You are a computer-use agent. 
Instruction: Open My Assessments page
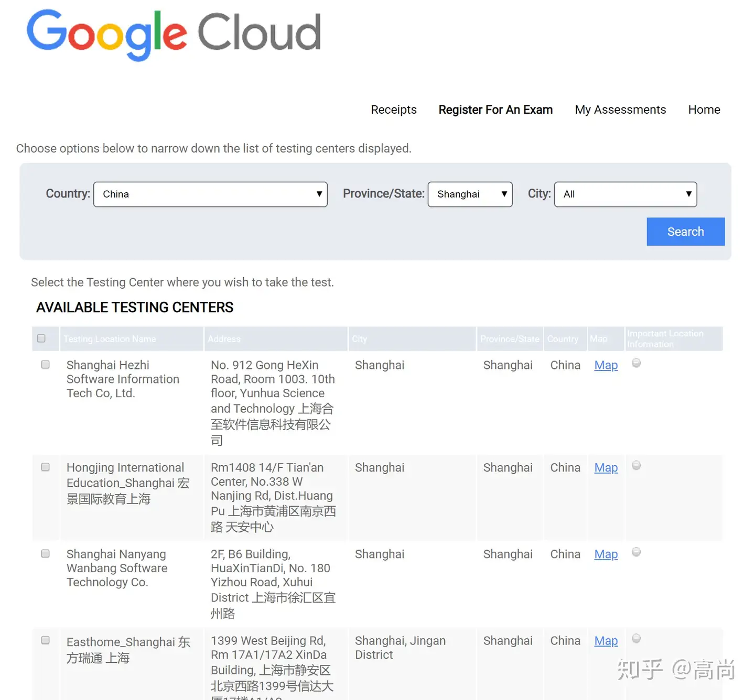(620, 110)
